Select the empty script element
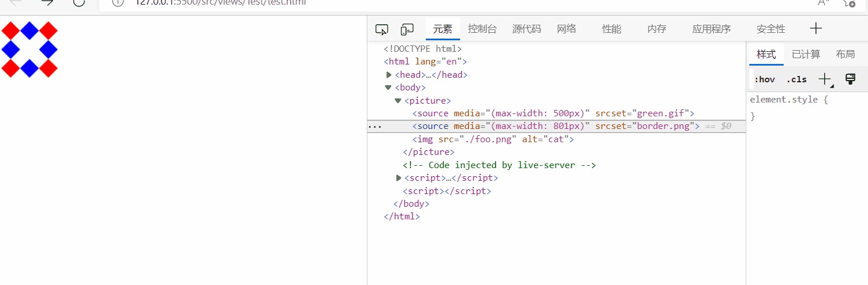 point(447,191)
